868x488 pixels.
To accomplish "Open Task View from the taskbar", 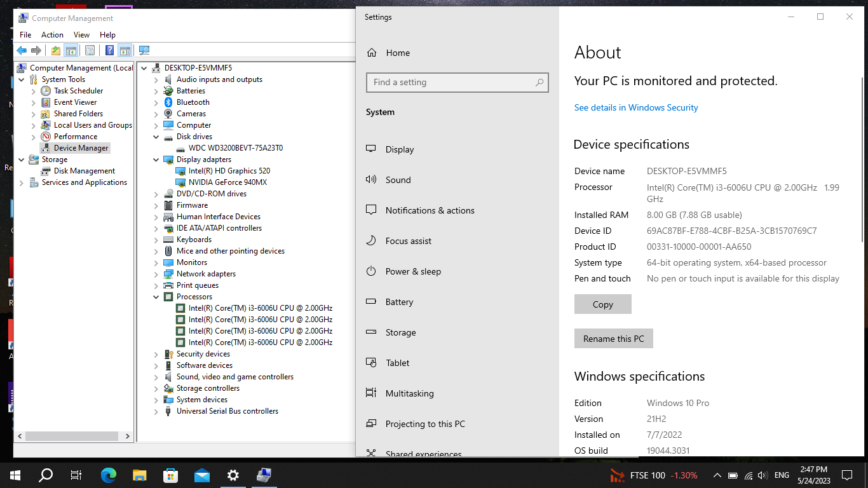I will 76,475.
